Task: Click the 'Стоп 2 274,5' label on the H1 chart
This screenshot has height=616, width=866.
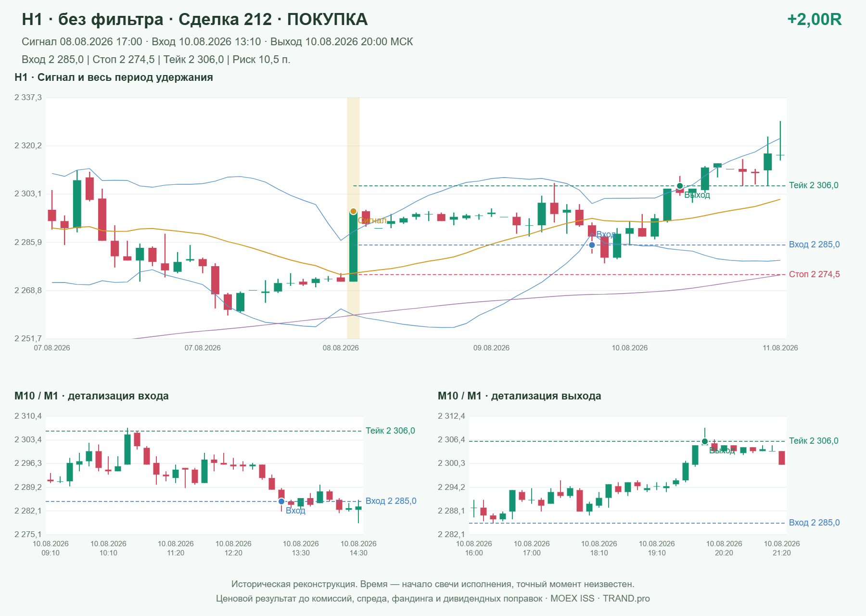Action: (x=814, y=274)
